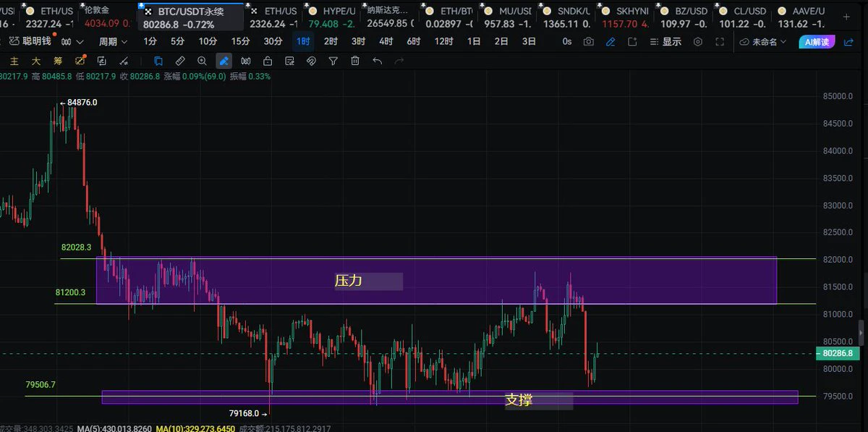Viewport: 868px width, 432px height.
Task: Take a chart screenshot with the camera icon
Action: (588, 41)
